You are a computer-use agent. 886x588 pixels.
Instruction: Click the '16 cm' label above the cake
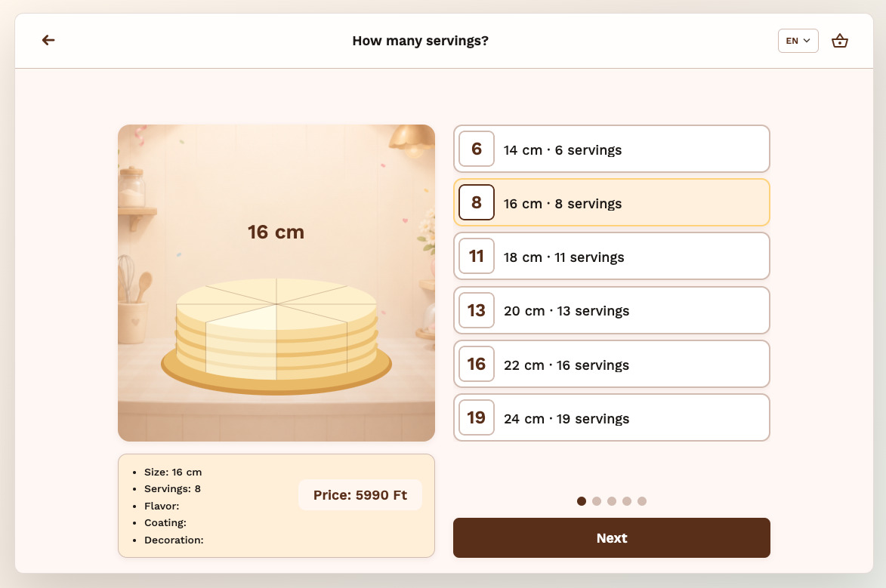[276, 232]
